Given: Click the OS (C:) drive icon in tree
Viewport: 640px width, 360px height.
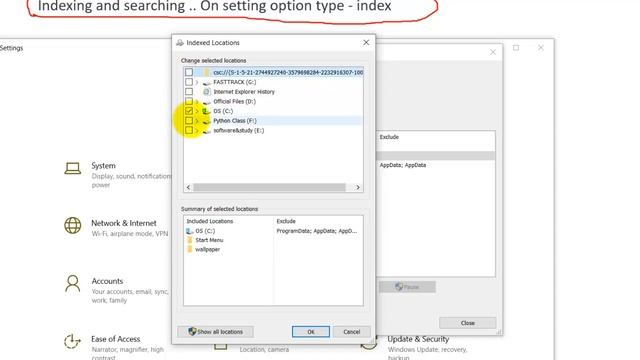Looking at the screenshot, I should 207,111.
